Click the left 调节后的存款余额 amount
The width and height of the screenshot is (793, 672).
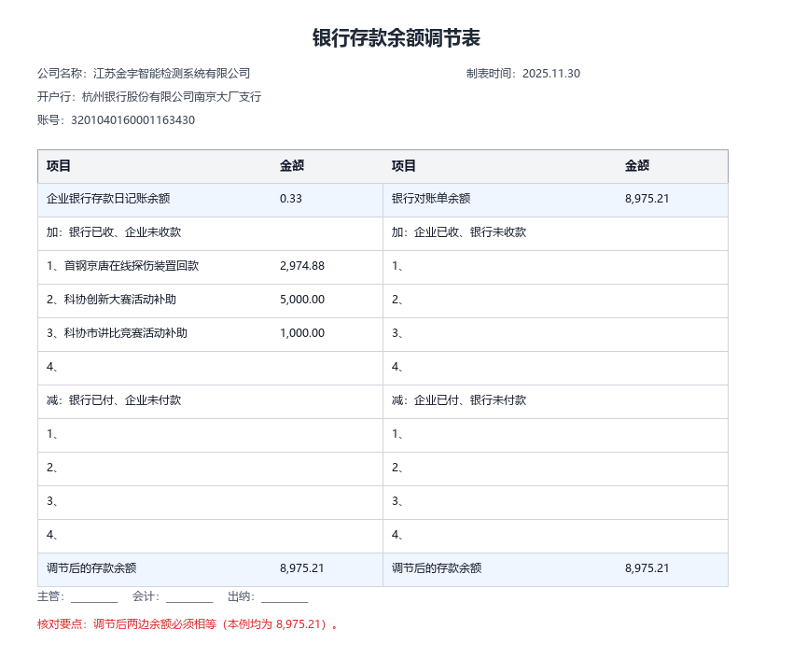302,567
